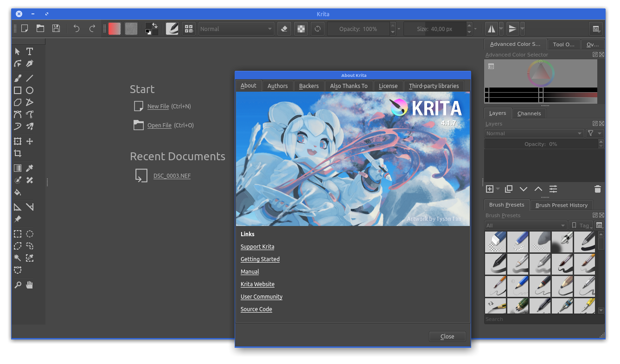The image size is (620, 364).
Task: Activate the Zoom magnifier tool
Action: pos(18,285)
